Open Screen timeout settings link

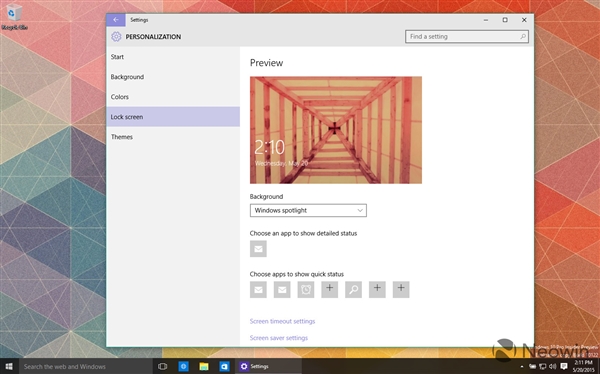coord(282,321)
